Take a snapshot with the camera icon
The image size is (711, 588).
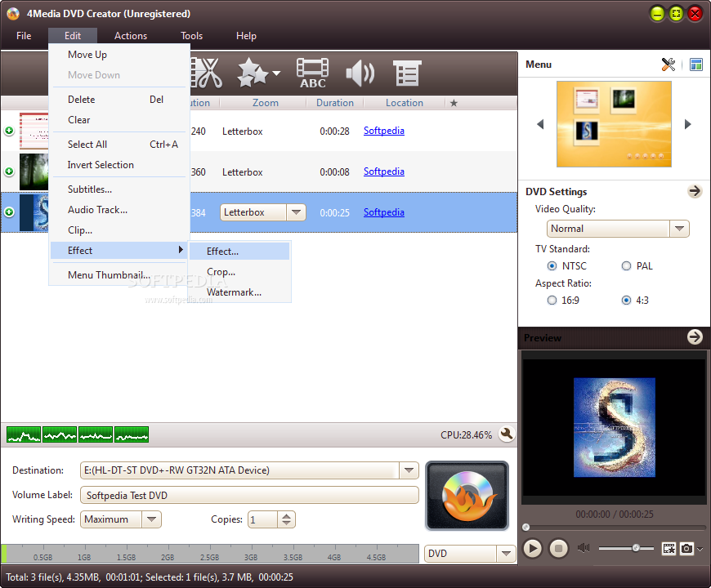point(686,549)
